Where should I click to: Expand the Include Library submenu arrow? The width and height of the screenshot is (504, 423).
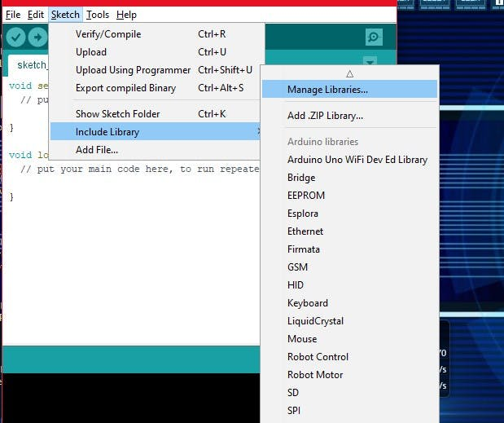point(258,131)
